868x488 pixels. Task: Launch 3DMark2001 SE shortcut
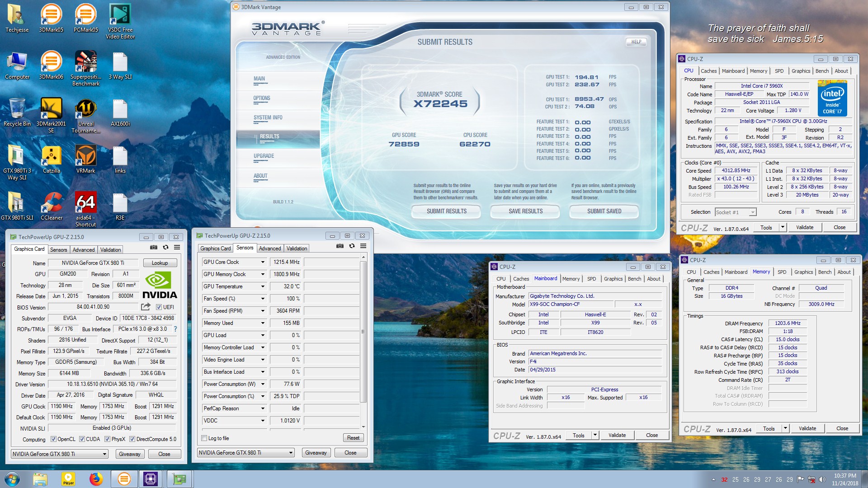click(x=51, y=115)
